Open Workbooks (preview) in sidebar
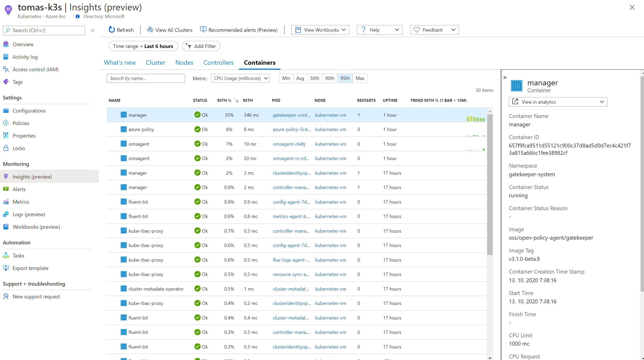This screenshot has width=644, height=360. pyautogui.click(x=36, y=227)
